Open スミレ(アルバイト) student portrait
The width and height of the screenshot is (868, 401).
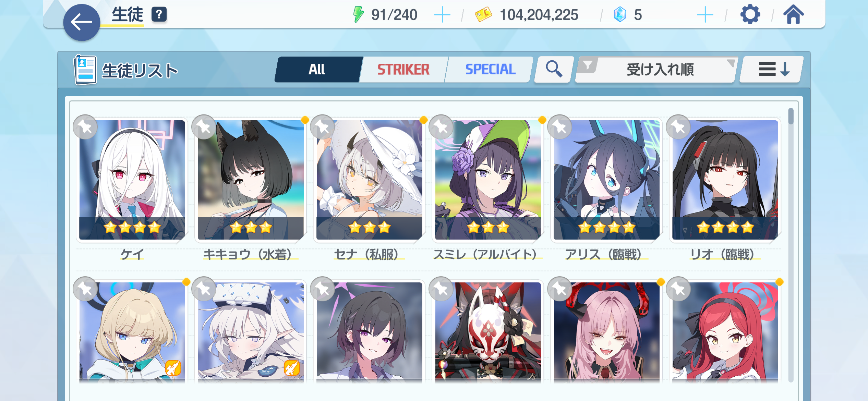(x=488, y=180)
